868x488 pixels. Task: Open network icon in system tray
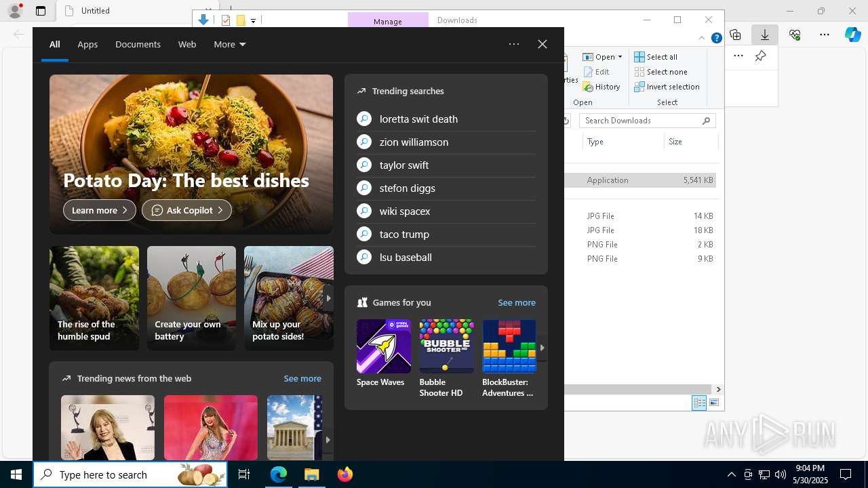coord(764,474)
